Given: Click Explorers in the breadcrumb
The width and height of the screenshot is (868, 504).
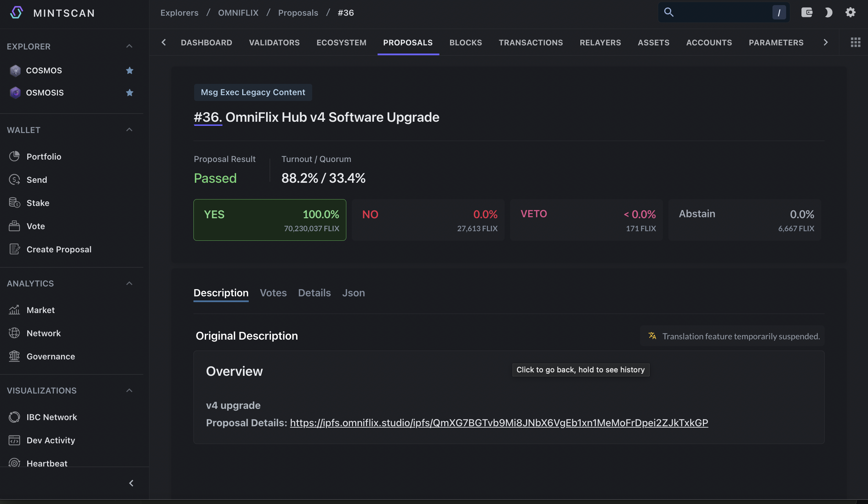Looking at the screenshot, I should 179,13.
